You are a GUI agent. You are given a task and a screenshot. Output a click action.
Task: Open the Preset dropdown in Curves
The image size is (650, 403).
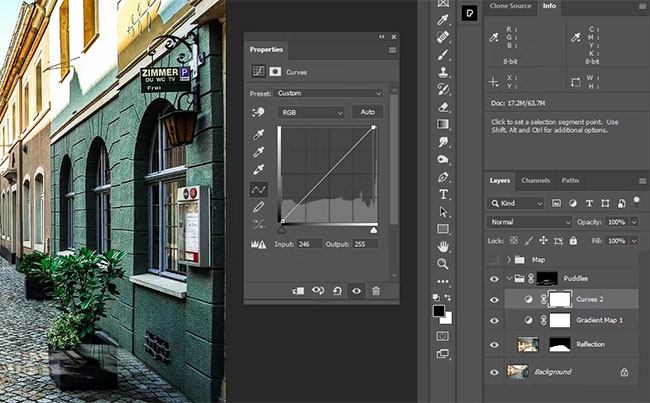point(330,93)
